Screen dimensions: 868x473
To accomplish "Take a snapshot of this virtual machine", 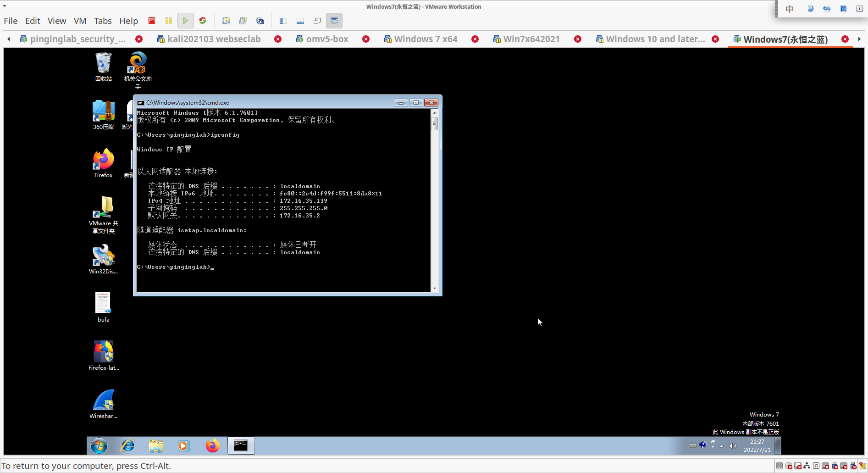I will (x=226, y=21).
